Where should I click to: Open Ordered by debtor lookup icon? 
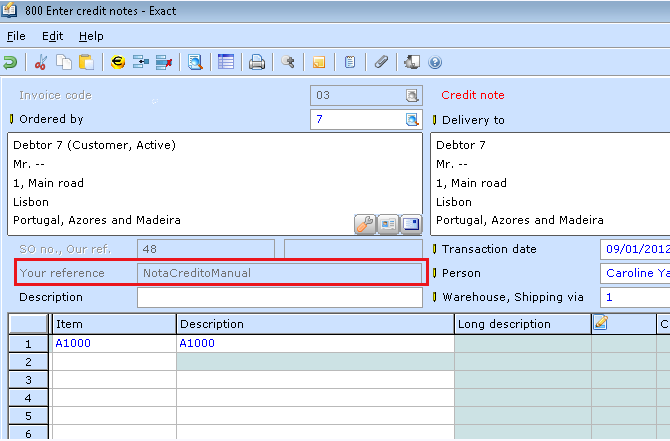tap(412, 119)
